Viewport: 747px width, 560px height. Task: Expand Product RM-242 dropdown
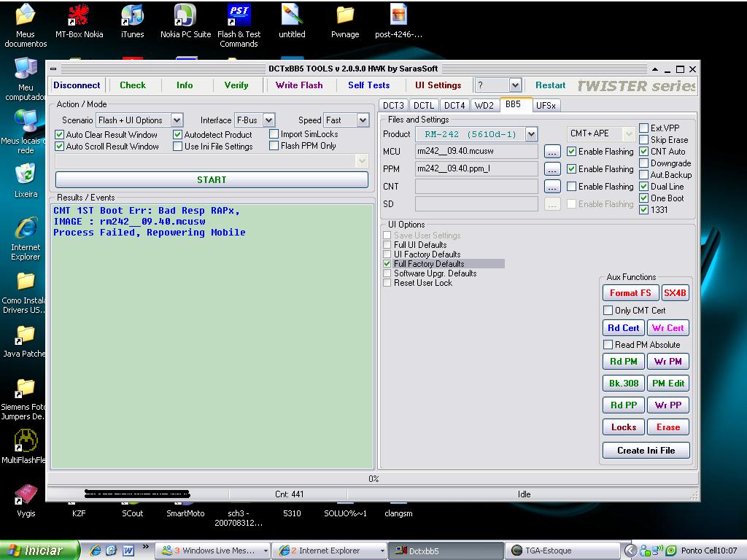click(532, 134)
